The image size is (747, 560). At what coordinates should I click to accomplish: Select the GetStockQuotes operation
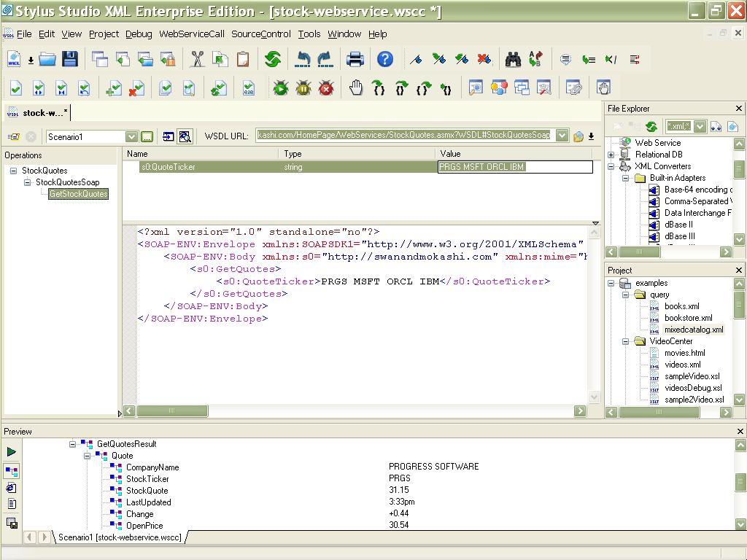click(x=79, y=194)
